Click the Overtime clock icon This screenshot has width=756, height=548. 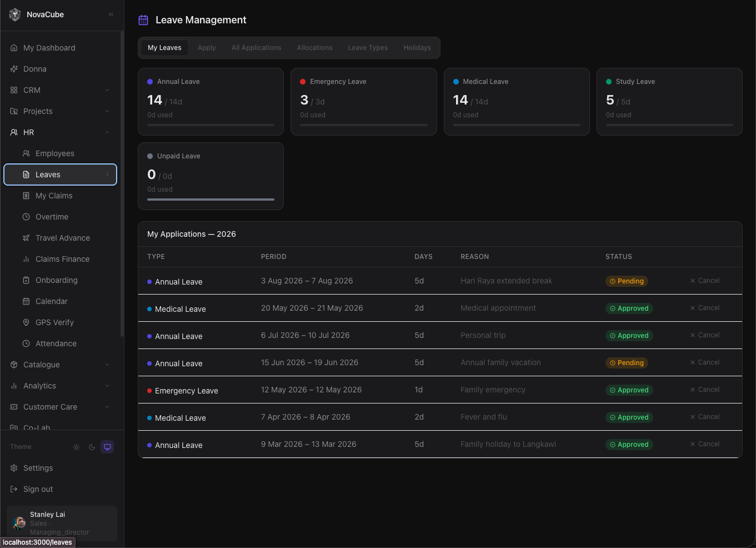click(26, 217)
